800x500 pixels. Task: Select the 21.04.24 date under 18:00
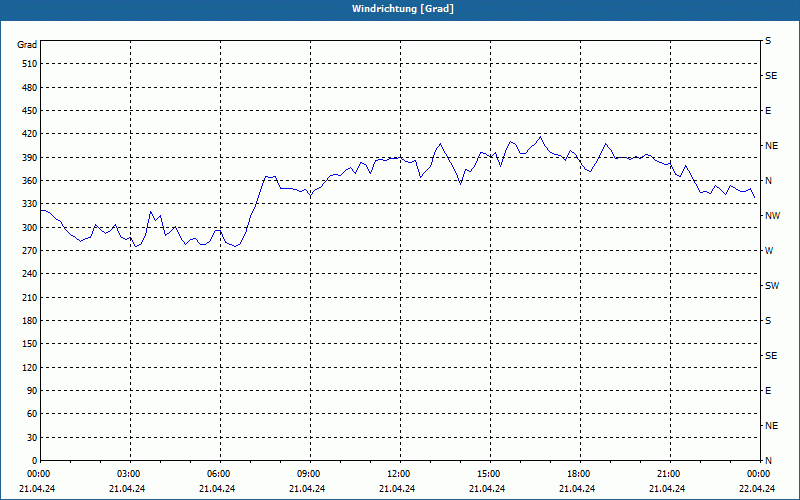click(x=577, y=489)
